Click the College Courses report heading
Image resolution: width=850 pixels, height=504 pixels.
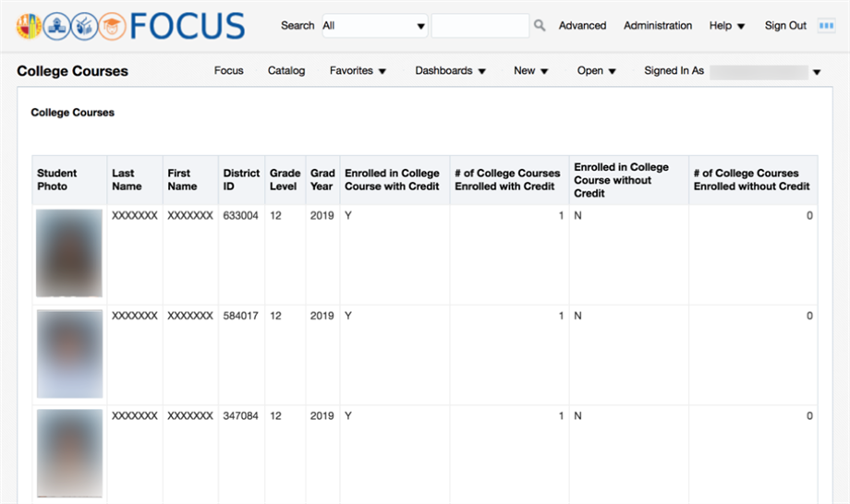click(73, 113)
